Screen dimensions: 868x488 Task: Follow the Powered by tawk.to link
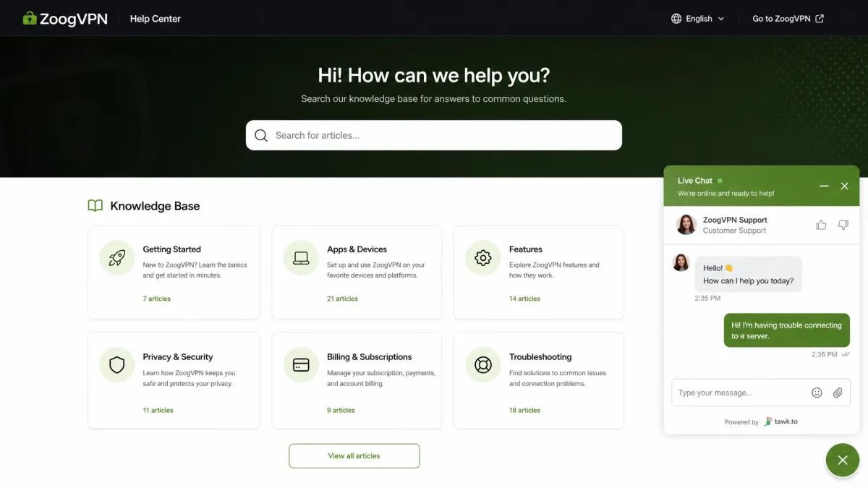click(761, 421)
